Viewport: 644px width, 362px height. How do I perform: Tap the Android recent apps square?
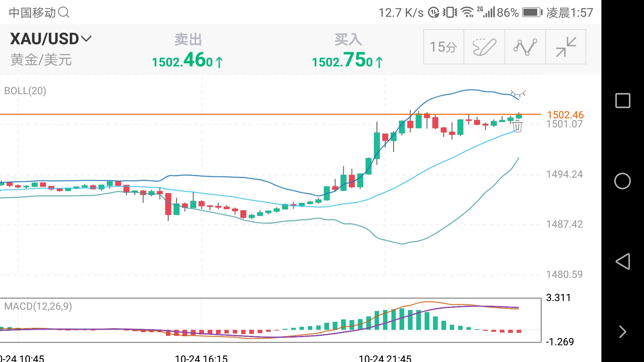(x=623, y=101)
